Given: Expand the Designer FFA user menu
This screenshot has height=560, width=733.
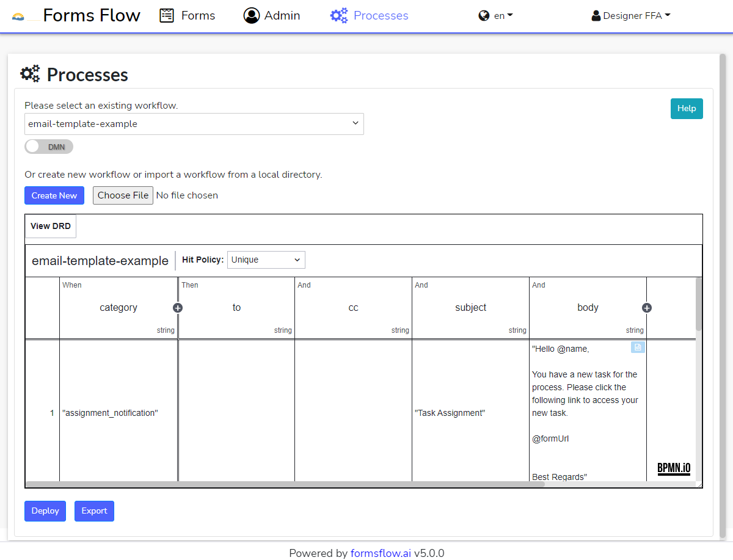Looking at the screenshot, I should click(631, 16).
